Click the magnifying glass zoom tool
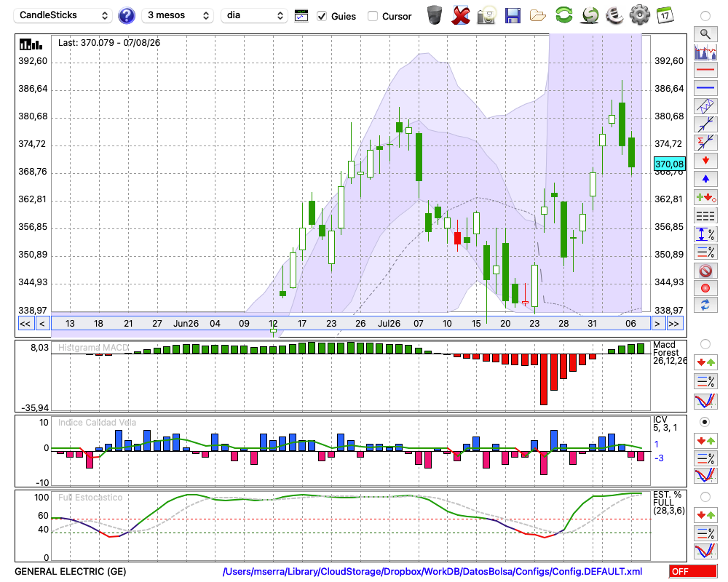Screen dimensions: 728x582 [705, 34]
